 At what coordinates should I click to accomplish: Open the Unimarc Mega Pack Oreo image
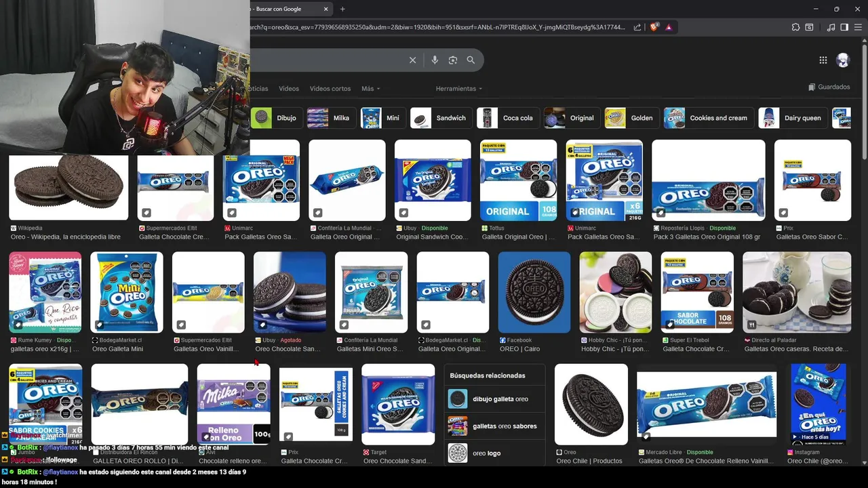coord(261,180)
